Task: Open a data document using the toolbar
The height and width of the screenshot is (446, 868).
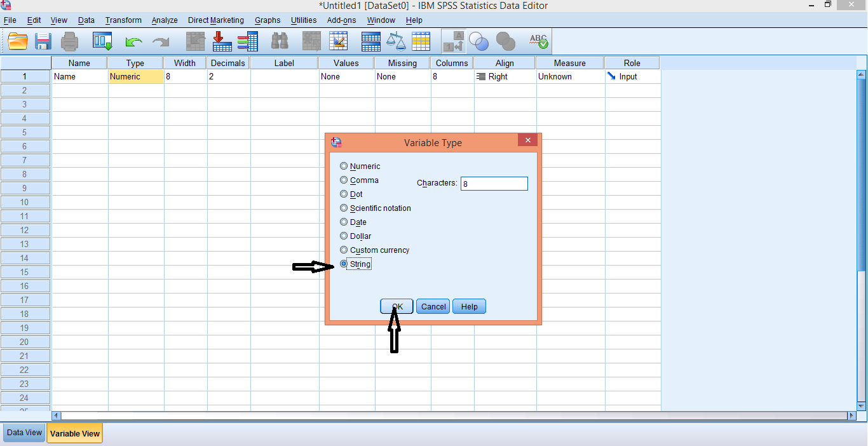Action: [17, 41]
